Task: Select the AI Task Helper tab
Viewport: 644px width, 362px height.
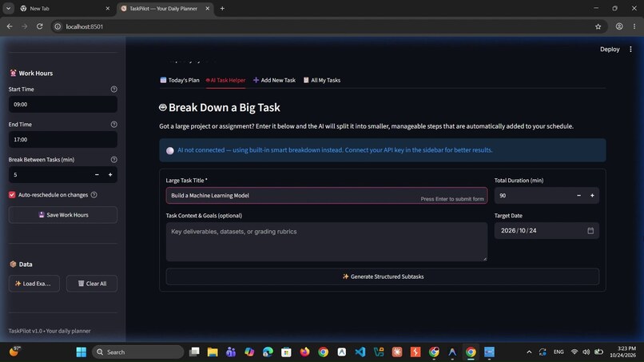Action: [x=225, y=80]
